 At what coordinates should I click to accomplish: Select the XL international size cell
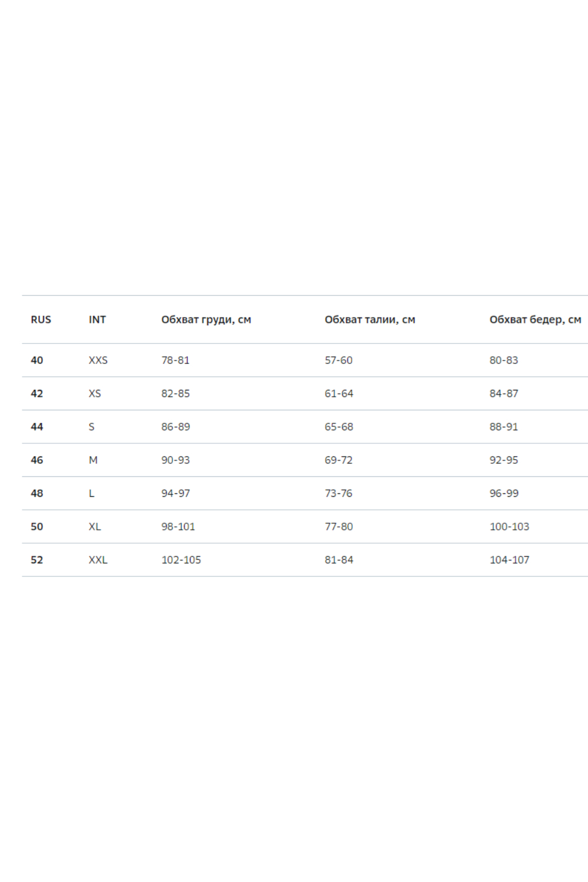click(95, 527)
